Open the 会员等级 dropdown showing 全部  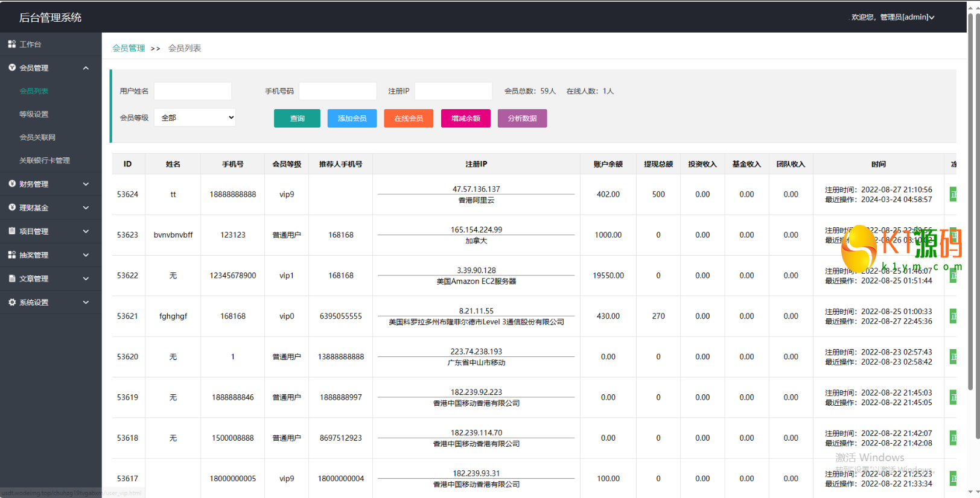(x=195, y=118)
